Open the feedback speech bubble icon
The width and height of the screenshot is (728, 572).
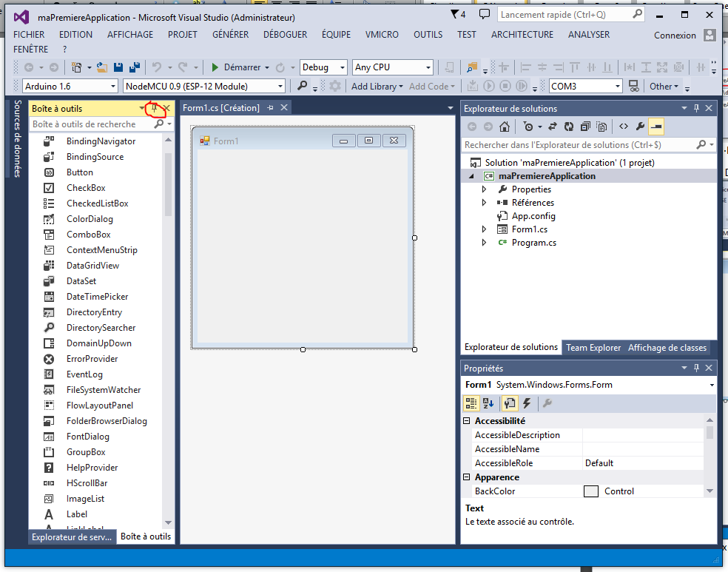[485, 14]
